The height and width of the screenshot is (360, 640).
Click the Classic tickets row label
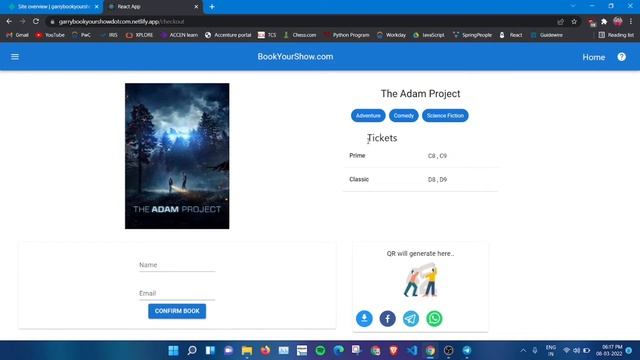(359, 179)
